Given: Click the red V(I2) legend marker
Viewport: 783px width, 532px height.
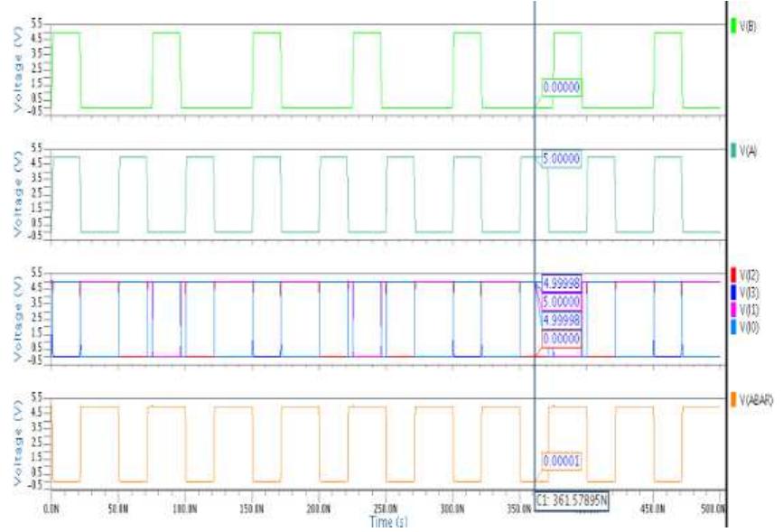Looking at the screenshot, I should pos(732,275).
